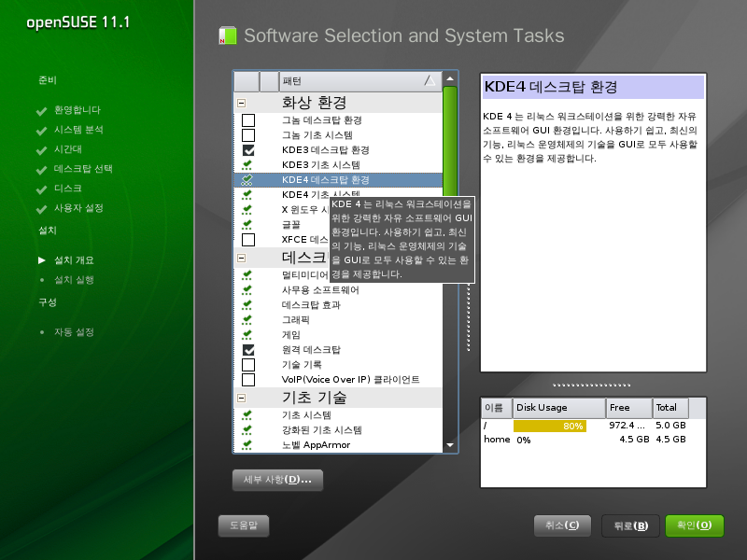Click the status icon for 멀티미디어

pos(247,274)
